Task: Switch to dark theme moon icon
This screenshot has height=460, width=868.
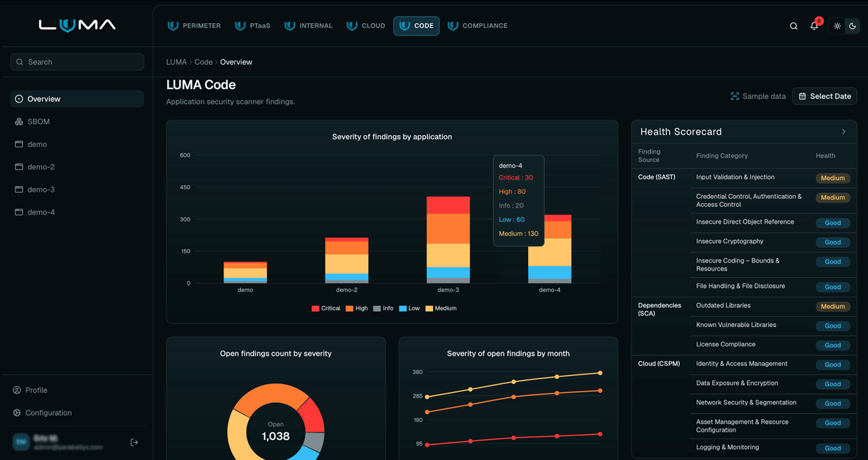Action: [852, 26]
